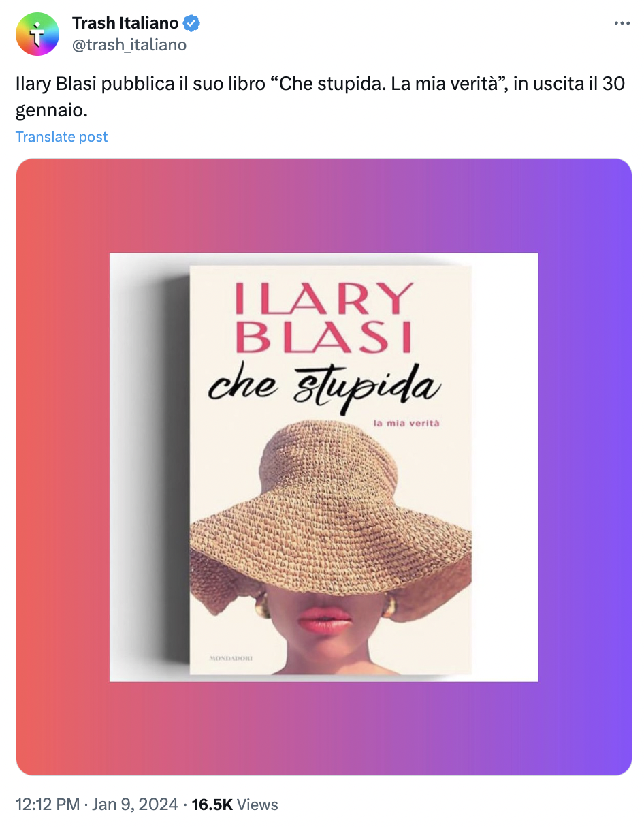644x827 pixels.
Task: Open the book cover image
Action: tap(324, 467)
